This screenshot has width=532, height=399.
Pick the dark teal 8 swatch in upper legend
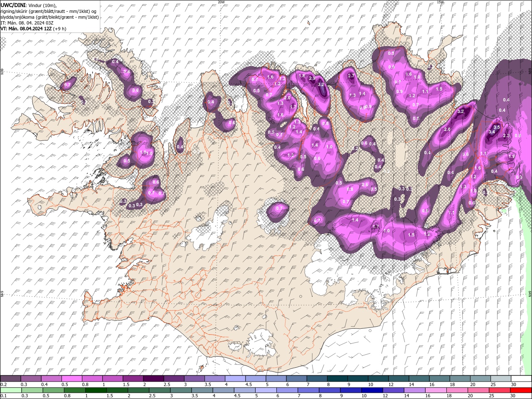tap(337, 379)
